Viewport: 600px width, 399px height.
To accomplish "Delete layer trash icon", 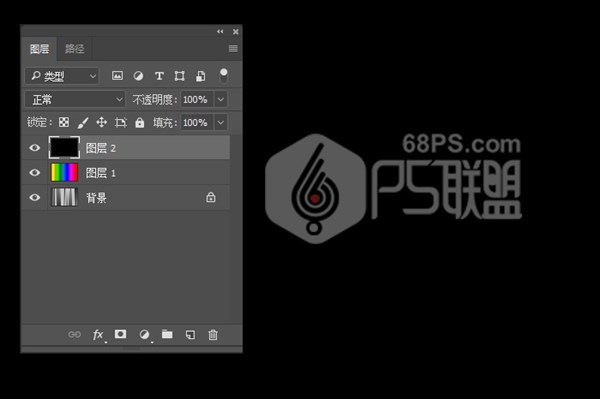I will coord(213,335).
